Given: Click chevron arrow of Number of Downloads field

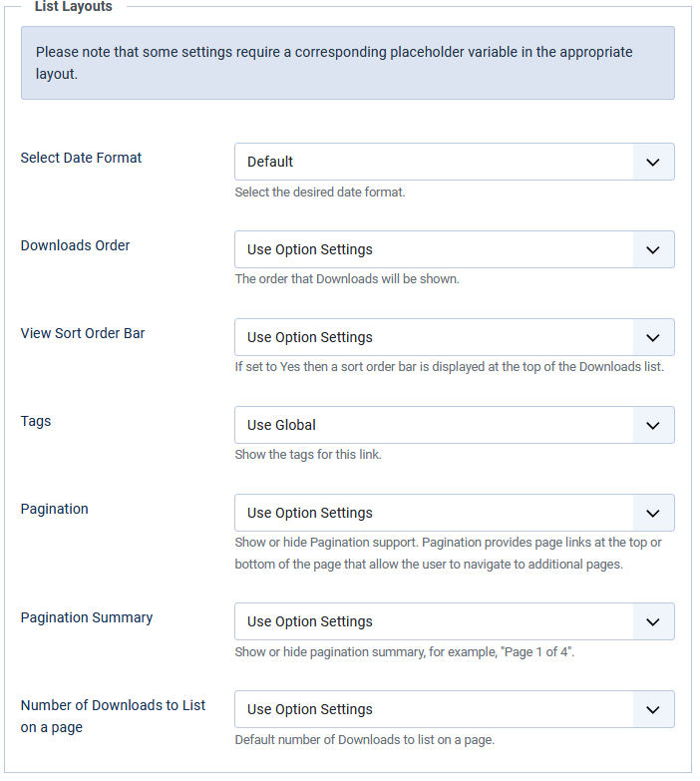Looking at the screenshot, I should coord(653,710).
